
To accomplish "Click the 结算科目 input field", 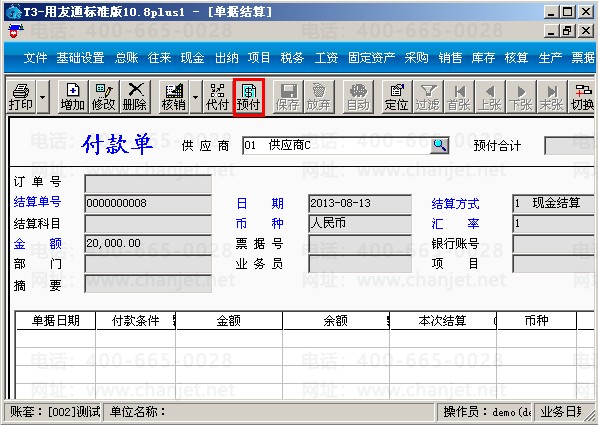I will pyautogui.click(x=148, y=224).
